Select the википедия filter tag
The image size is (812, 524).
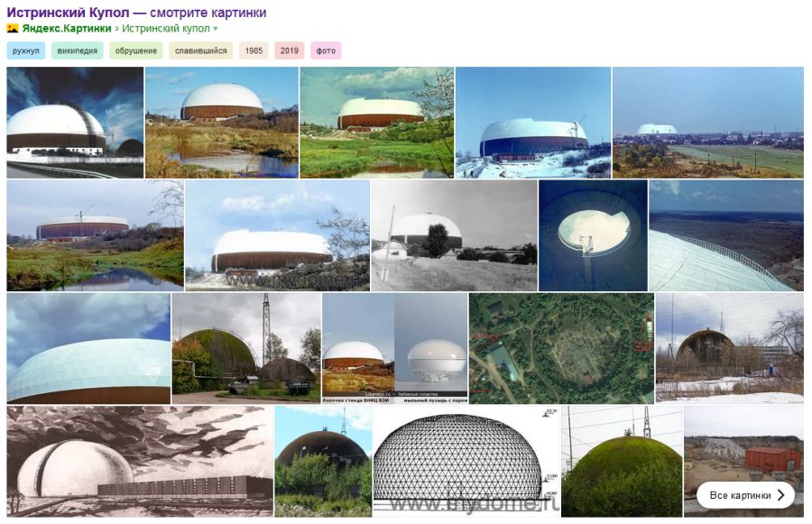click(x=78, y=51)
